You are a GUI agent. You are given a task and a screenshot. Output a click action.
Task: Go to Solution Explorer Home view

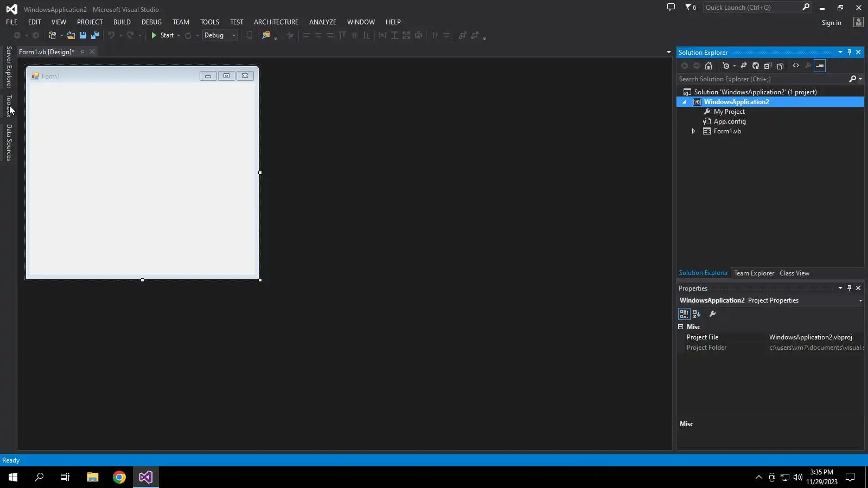[709, 66]
